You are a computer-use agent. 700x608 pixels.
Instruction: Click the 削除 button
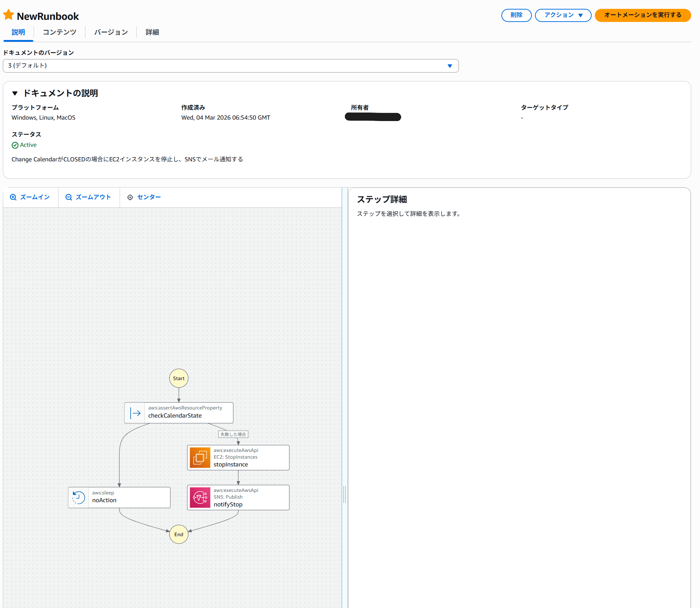coord(516,15)
